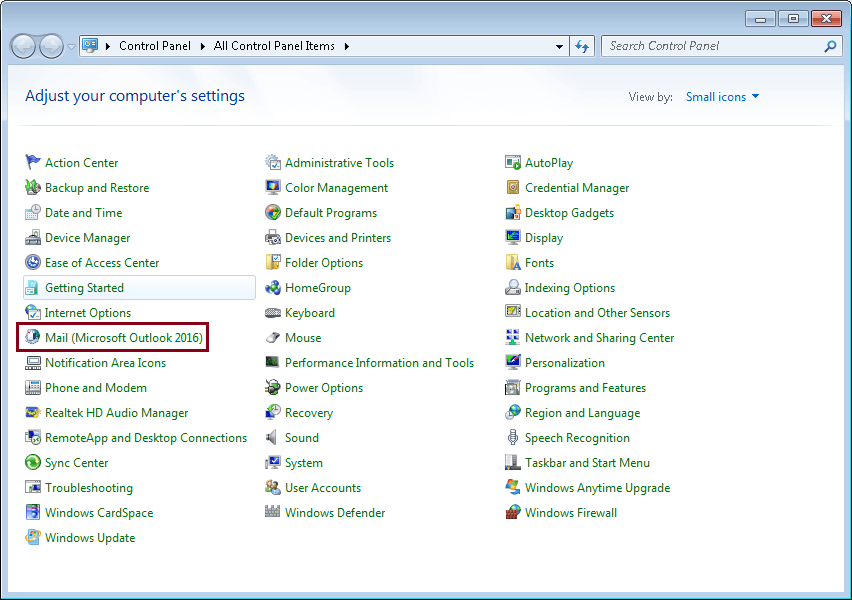Open Windows Anytime Upgrade link
The height and width of the screenshot is (600, 852).
click(x=597, y=488)
